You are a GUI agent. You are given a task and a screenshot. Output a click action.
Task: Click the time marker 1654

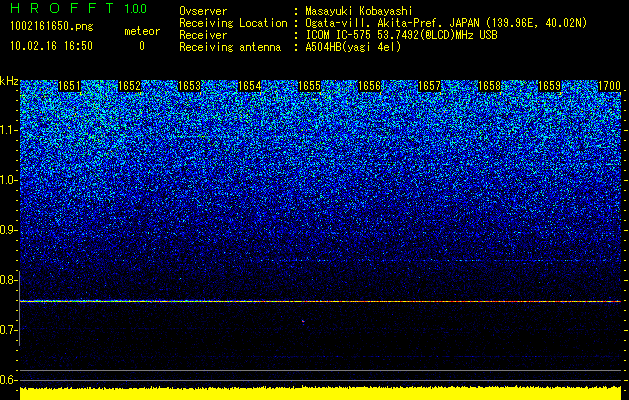[250, 86]
